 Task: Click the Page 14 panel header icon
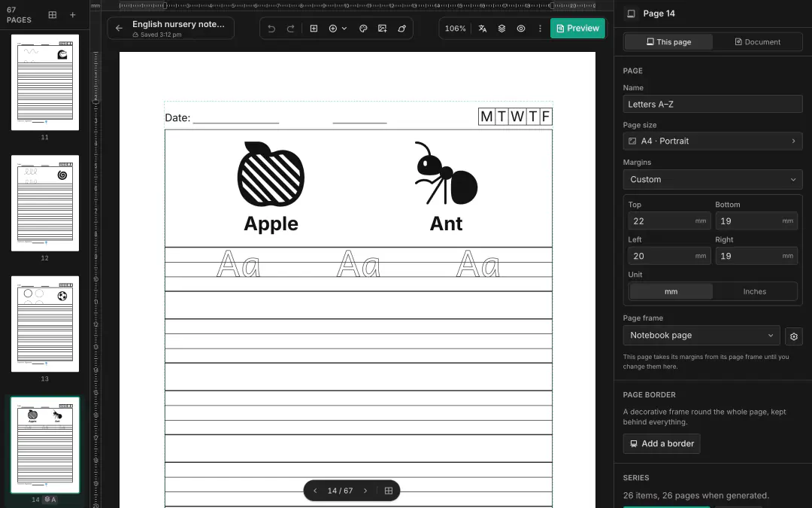pos(631,14)
